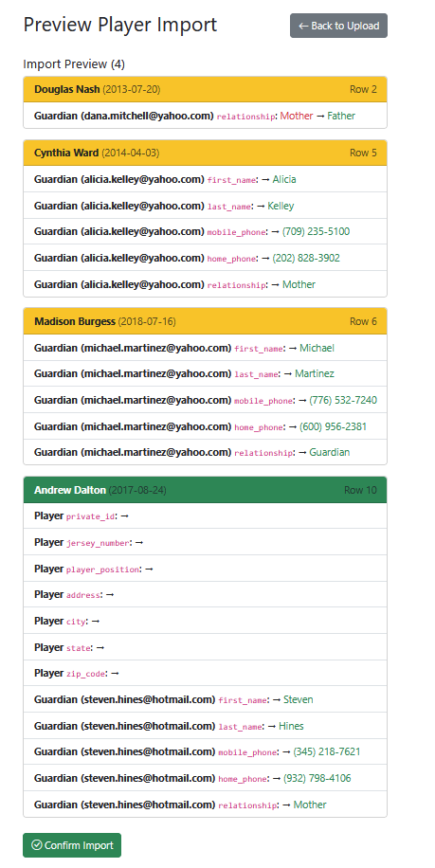Screen dimensions: 435x868
Task: Click steven.hines last_name row Hines
Action: click(205, 726)
